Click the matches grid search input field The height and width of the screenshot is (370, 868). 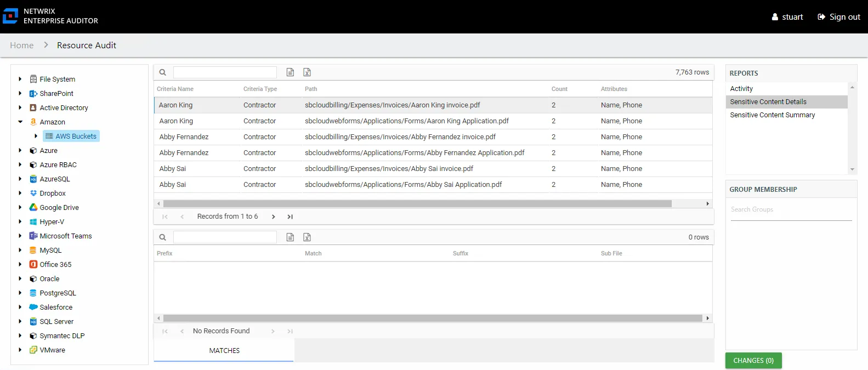coord(225,237)
